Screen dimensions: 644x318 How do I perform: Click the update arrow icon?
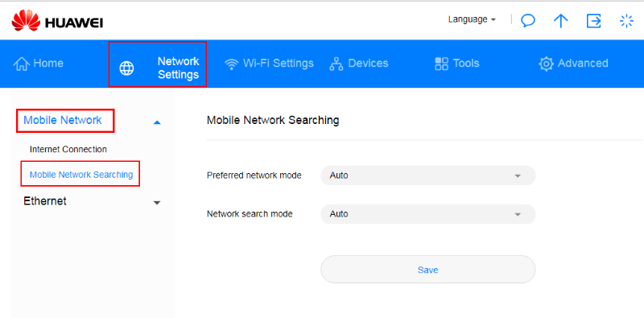560,21
